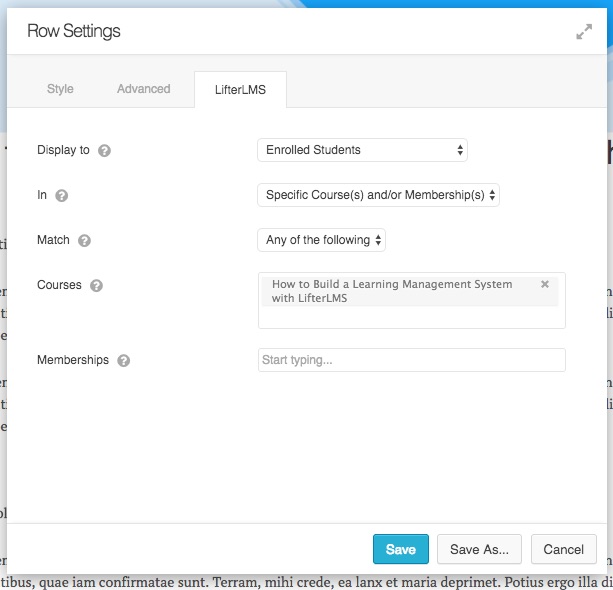Screen dimensions: 613x590
Task: Save the row settings
Action: pos(401,549)
